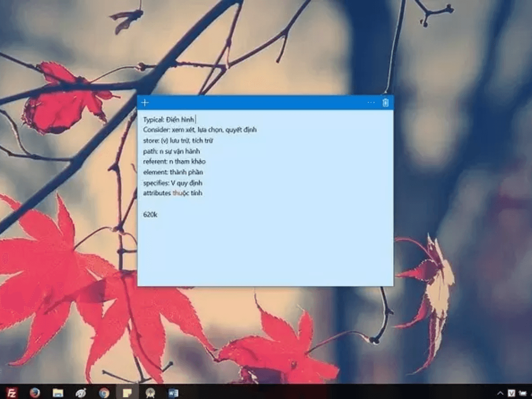This screenshot has width=532, height=399.
Task: Click the network icon in the system tray
Action: coord(524,392)
